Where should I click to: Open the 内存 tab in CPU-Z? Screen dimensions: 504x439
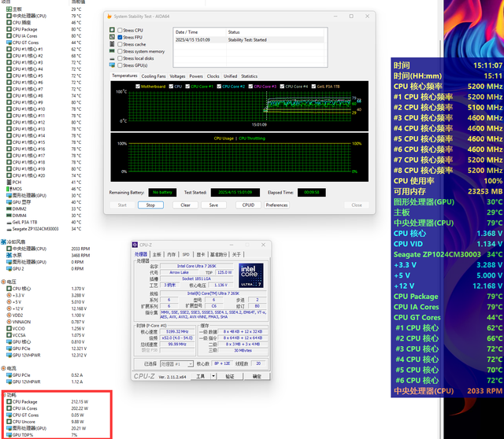coord(172,254)
